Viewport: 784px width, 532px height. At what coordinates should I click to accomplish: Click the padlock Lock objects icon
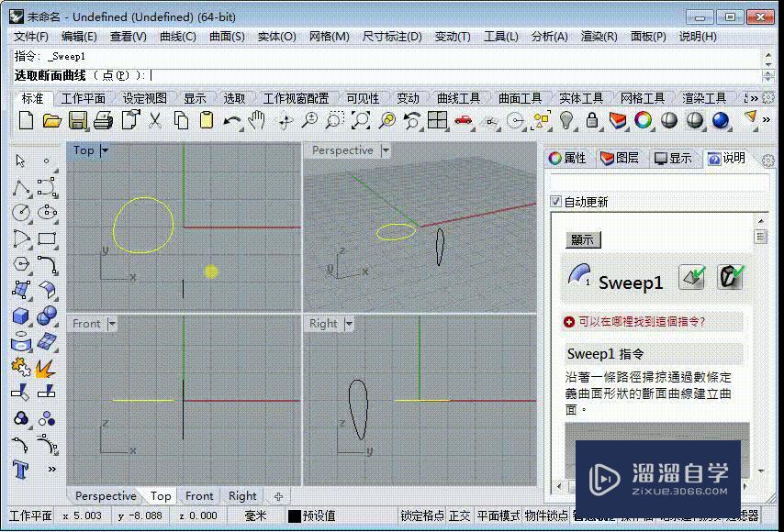pyautogui.click(x=592, y=120)
